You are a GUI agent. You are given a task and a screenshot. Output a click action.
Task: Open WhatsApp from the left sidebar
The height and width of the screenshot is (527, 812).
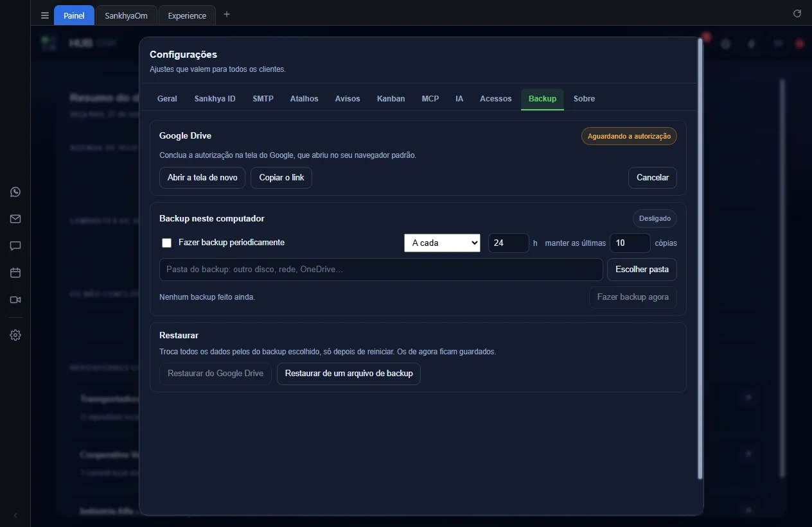pos(15,192)
